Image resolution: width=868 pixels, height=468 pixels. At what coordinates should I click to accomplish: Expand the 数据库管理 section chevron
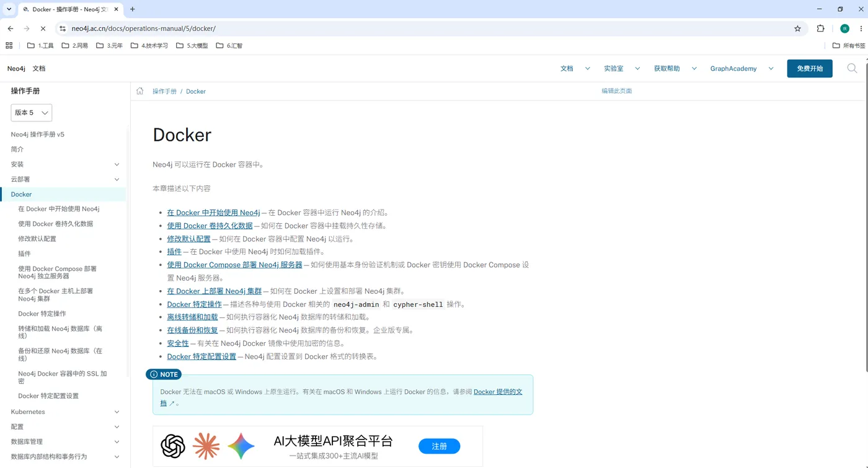[x=117, y=441]
